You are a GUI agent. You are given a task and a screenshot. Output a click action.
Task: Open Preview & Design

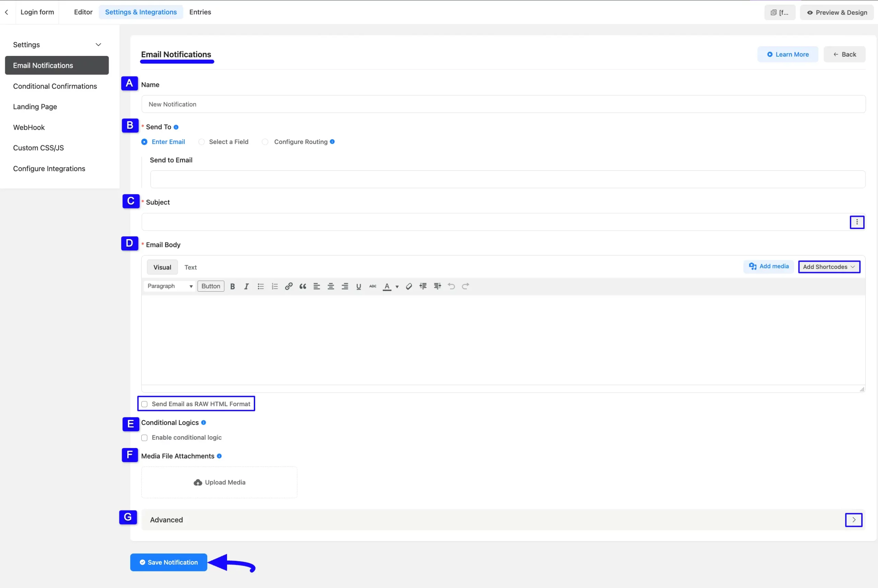coord(837,12)
